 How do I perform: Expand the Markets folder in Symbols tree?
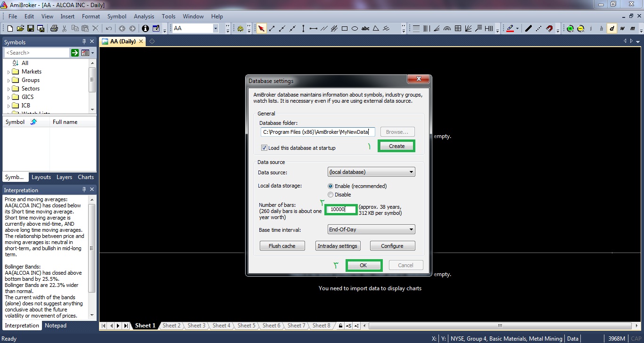(x=8, y=72)
